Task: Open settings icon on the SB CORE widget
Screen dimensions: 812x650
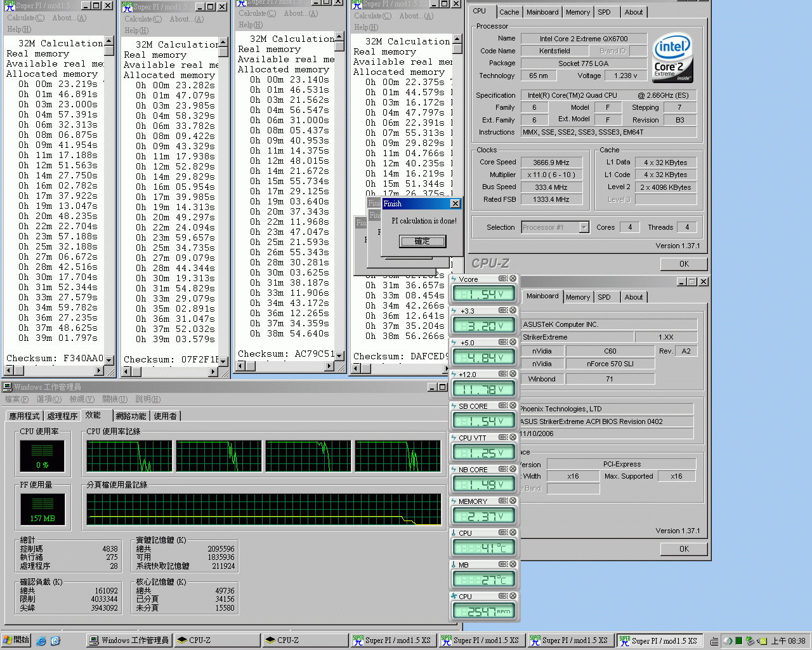Action: 502,406
